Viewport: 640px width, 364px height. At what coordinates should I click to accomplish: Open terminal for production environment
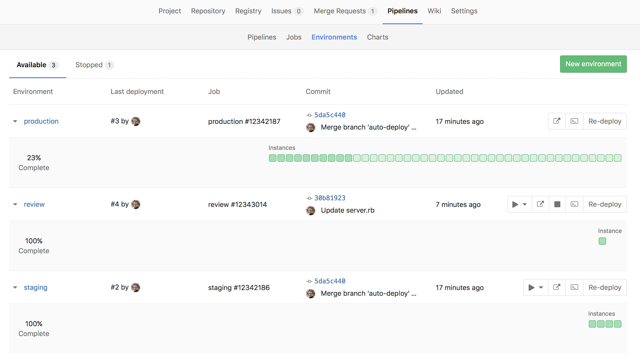pos(574,121)
